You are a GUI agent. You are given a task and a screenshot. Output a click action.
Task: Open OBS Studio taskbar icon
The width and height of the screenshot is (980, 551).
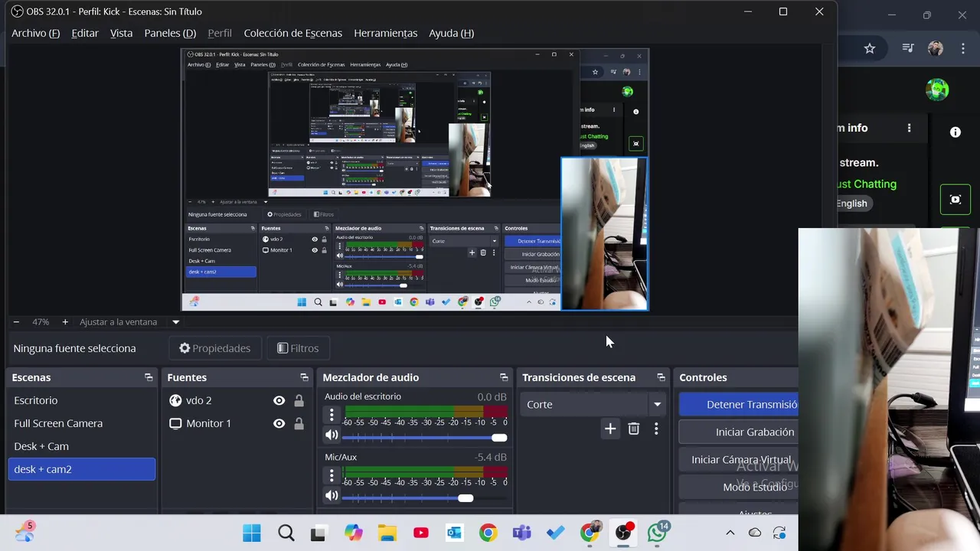(x=624, y=533)
